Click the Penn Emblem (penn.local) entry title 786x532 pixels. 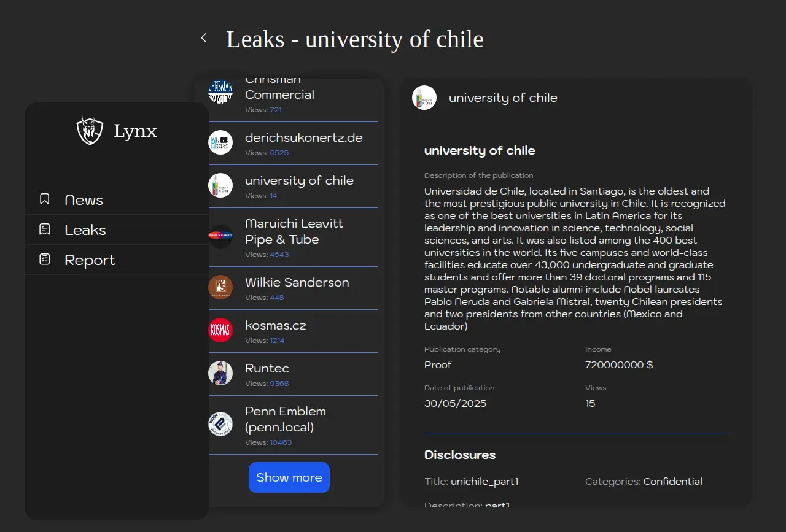click(x=286, y=419)
